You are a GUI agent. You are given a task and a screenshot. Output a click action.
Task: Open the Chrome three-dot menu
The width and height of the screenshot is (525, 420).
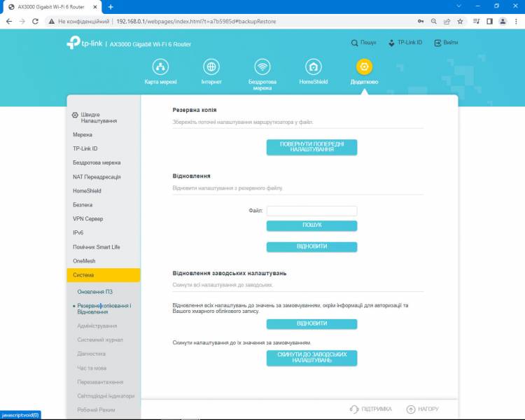pos(516,22)
